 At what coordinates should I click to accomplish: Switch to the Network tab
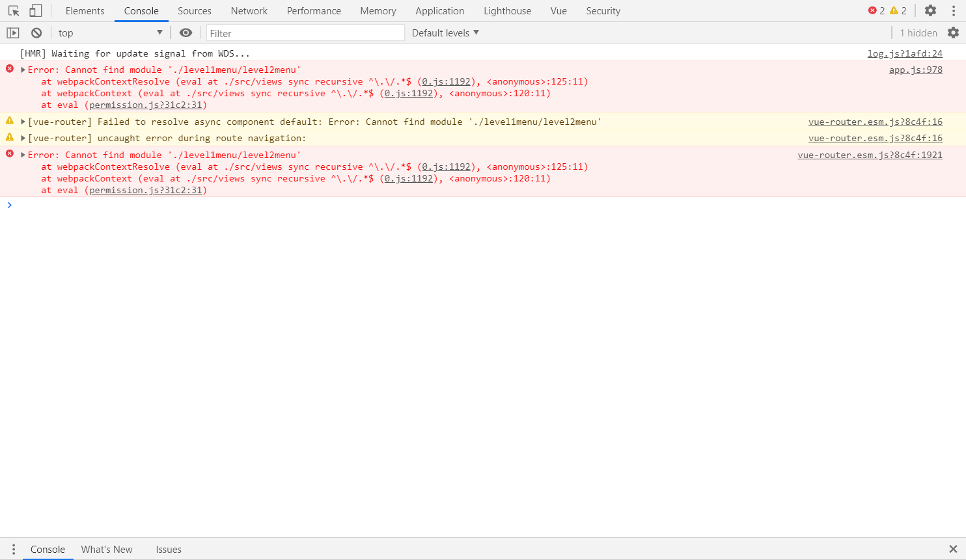click(249, 11)
